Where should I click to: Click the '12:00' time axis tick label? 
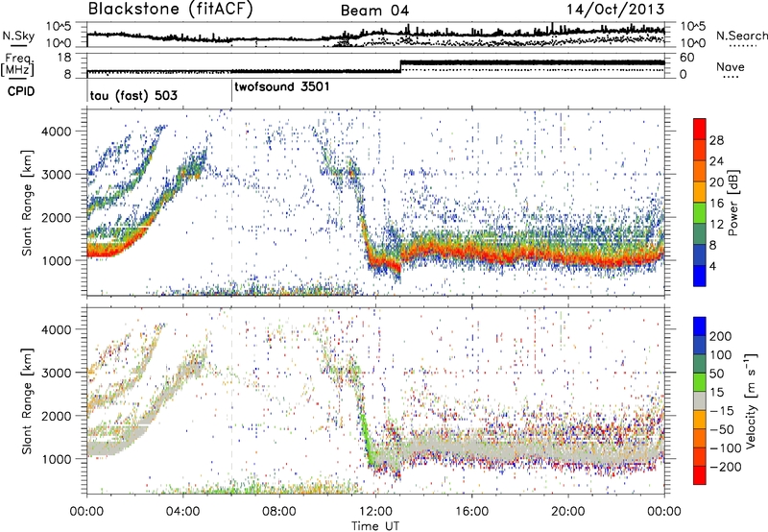[375, 512]
